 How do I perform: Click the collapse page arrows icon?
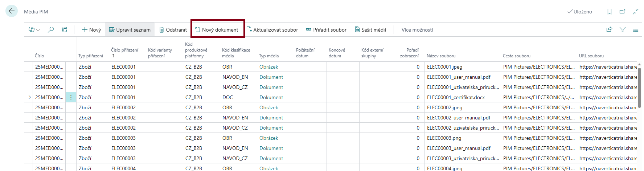click(636, 12)
